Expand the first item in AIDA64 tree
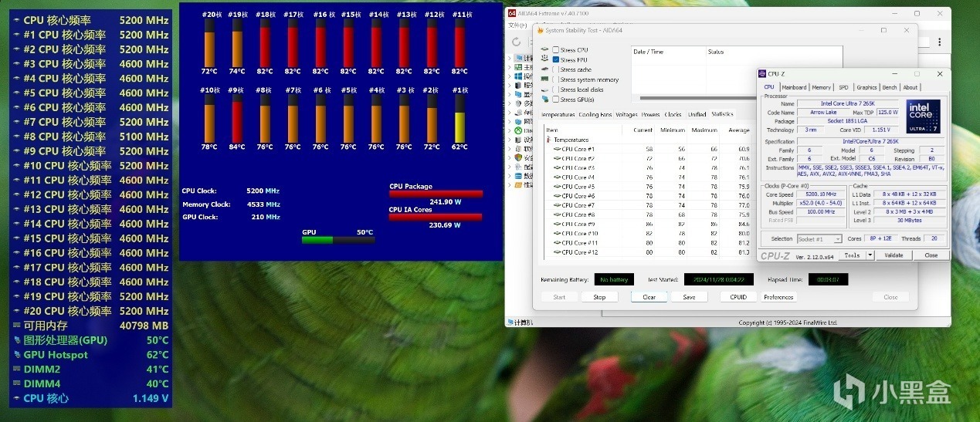The image size is (980, 422). point(510,58)
